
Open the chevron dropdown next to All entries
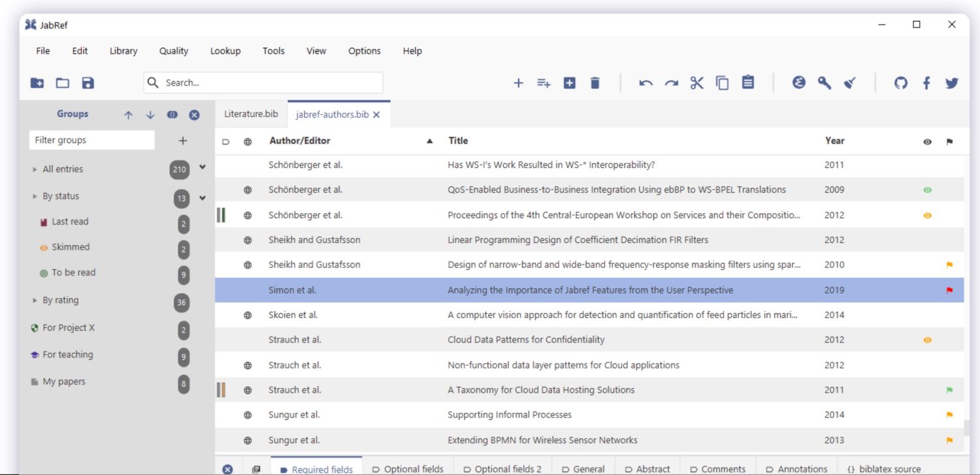click(x=203, y=167)
